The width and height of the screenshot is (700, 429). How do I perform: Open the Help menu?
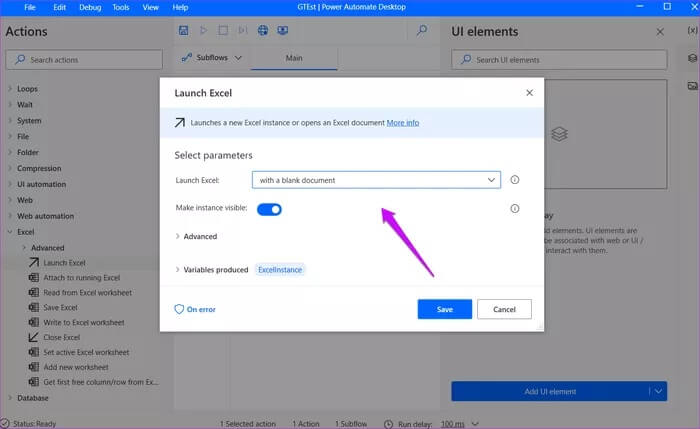(180, 7)
